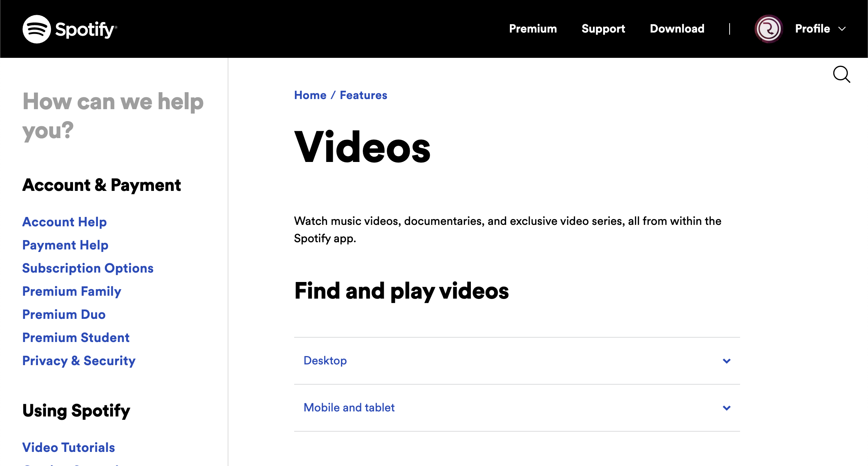
Task: Open Subscription Options link
Action: tap(88, 268)
